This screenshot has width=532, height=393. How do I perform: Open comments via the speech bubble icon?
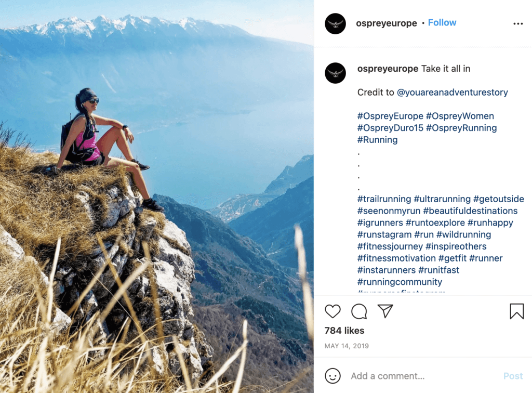point(359,311)
